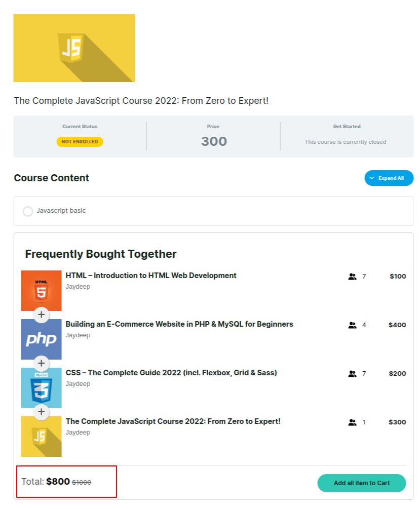
Task: Open the JavaScript course link in the bundle list
Action: tap(173, 421)
